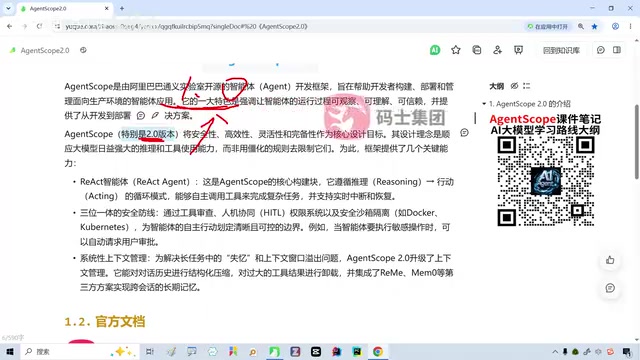Open Task View on the taskbar

150,351
